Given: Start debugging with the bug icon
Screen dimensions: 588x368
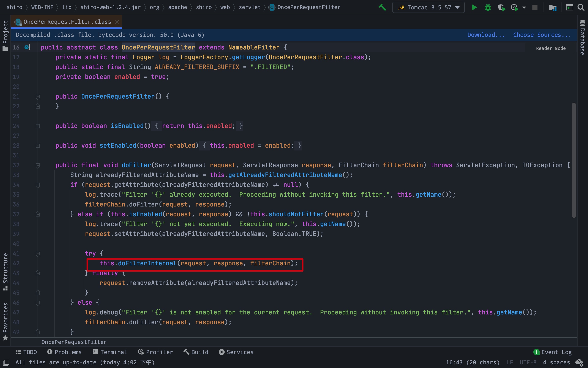Looking at the screenshot, I should (x=488, y=7).
